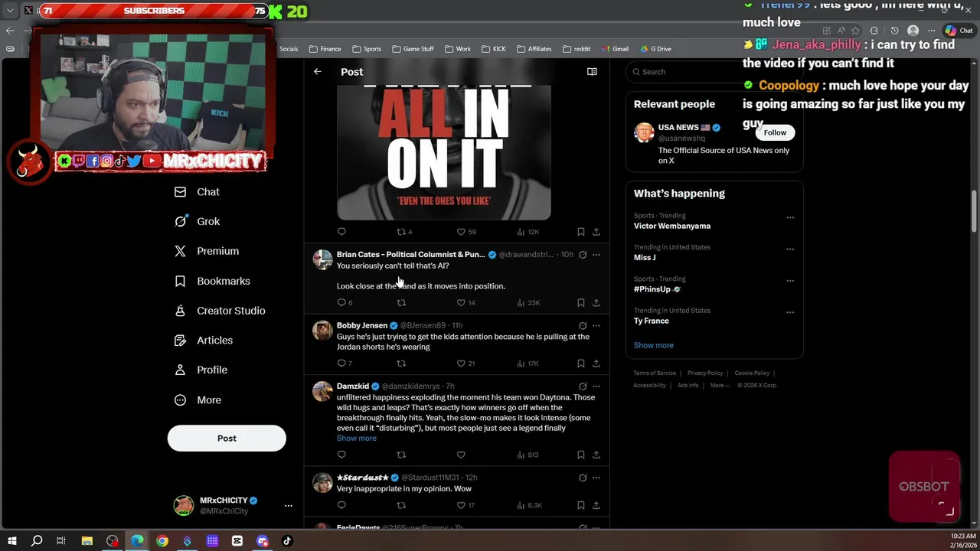
Task: Open Edge settings and more menu
Action: pos(932,31)
